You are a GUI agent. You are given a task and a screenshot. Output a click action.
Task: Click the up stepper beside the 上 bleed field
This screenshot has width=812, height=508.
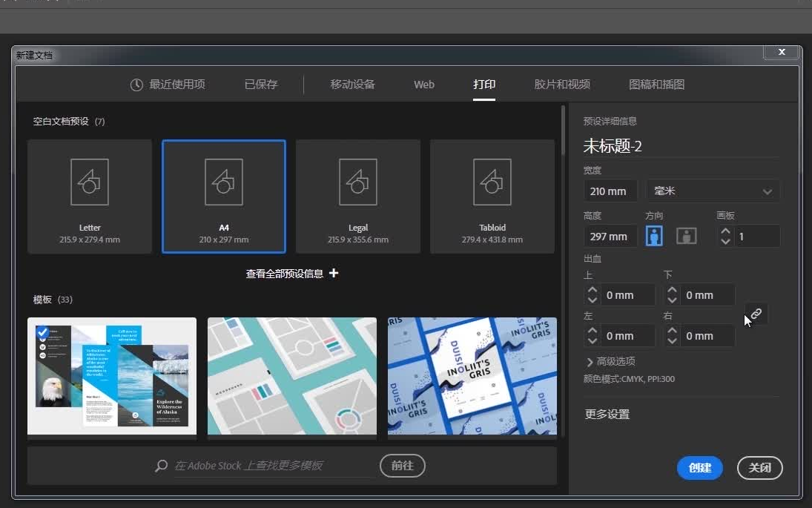tap(592, 290)
